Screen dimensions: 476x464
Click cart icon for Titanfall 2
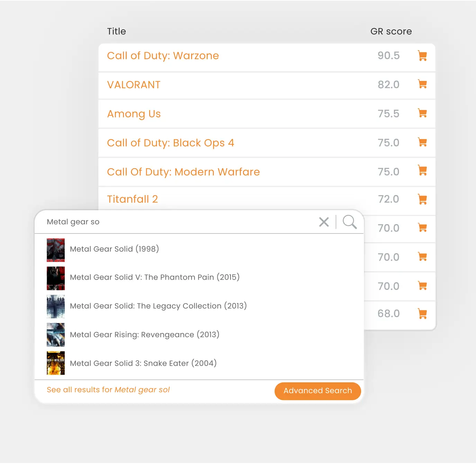[422, 199]
